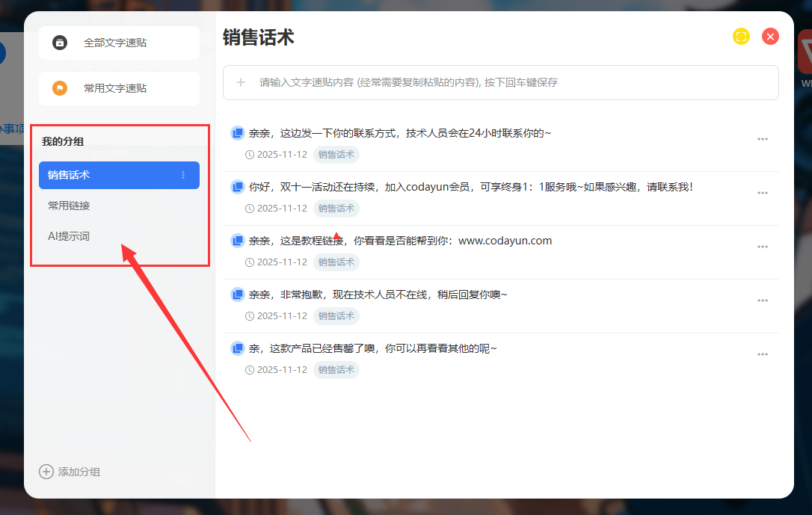This screenshot has height=515, width=812.
Task: Open the 全部文字速贴 list
Action: click(x=115, y=43)
